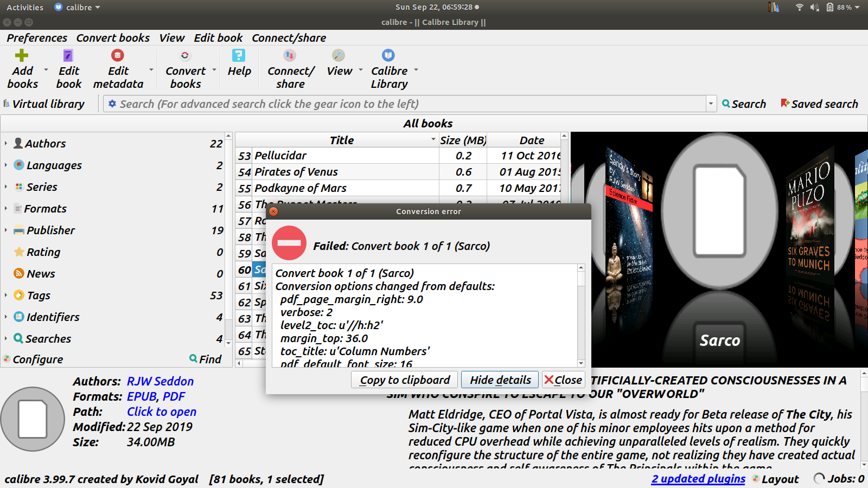Image resolution: width=868 pixels, height=488 pixels.
Task: Open the system volume indicator
Action: click(814, 8)
